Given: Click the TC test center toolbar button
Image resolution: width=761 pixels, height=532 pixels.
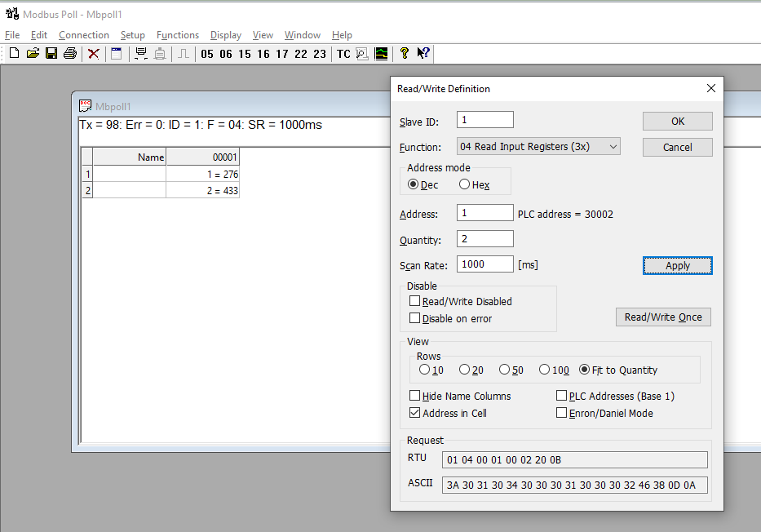Looking at the screenshot, I should point(343,54).
